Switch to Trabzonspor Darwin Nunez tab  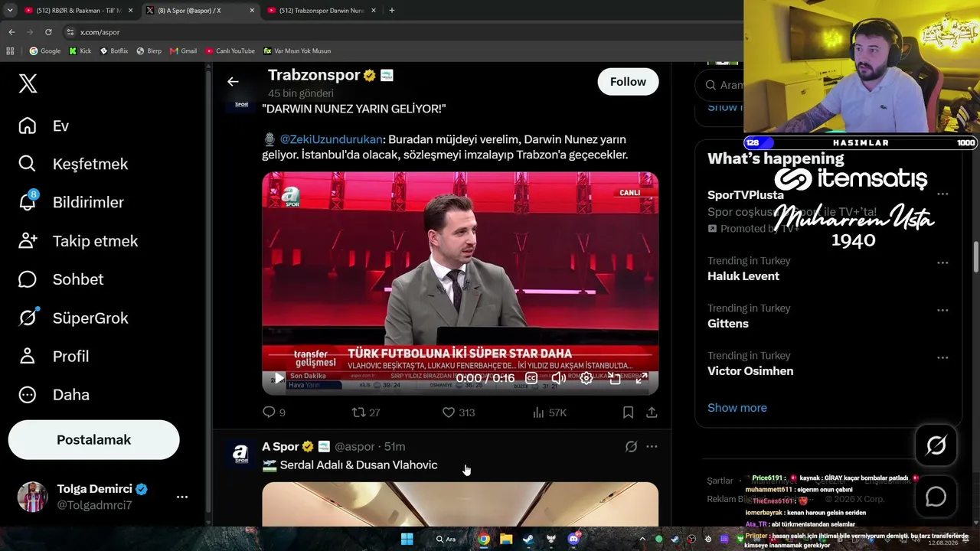[322, 11]
